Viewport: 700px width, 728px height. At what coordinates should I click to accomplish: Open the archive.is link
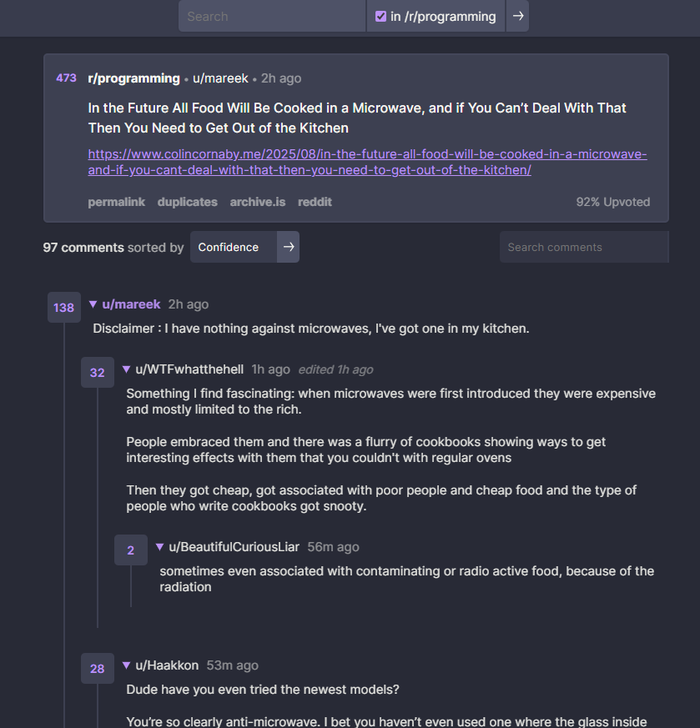coord(257,202)
